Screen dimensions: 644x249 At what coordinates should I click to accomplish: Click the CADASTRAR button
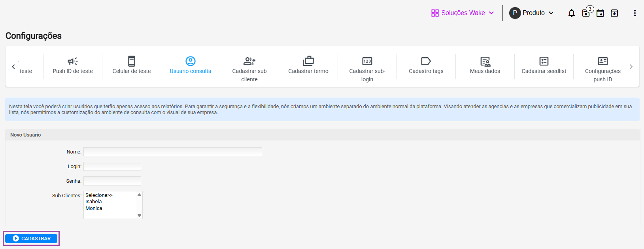(31, 238)
